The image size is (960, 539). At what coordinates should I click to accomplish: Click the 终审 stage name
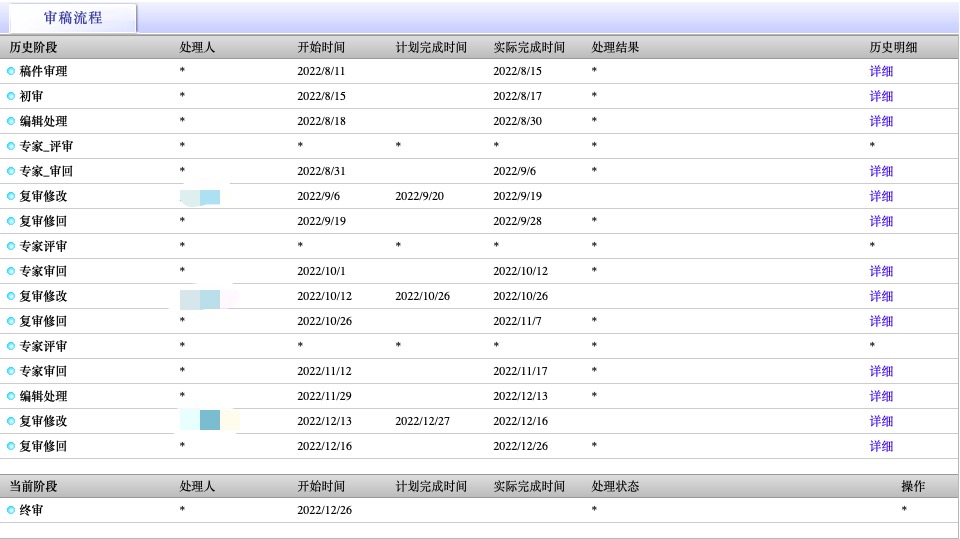pos(32,510)
